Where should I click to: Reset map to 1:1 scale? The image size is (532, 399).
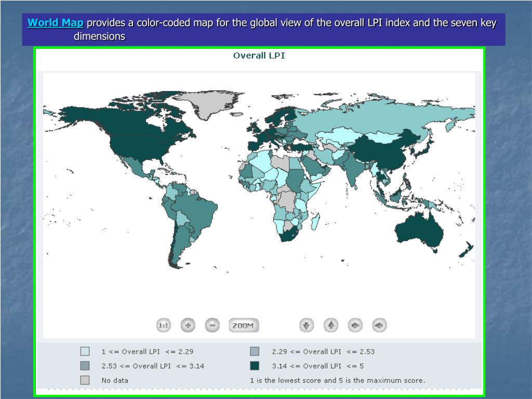tap(163, 325)
